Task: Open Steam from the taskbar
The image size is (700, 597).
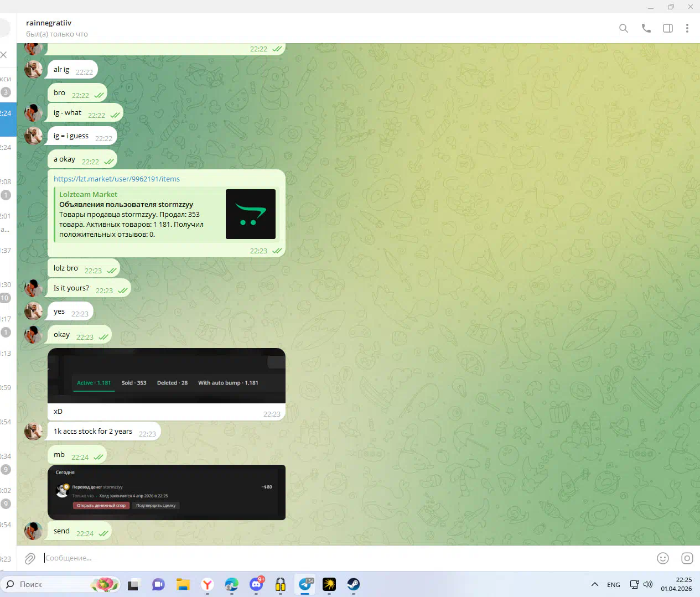Action: point(353,584)
